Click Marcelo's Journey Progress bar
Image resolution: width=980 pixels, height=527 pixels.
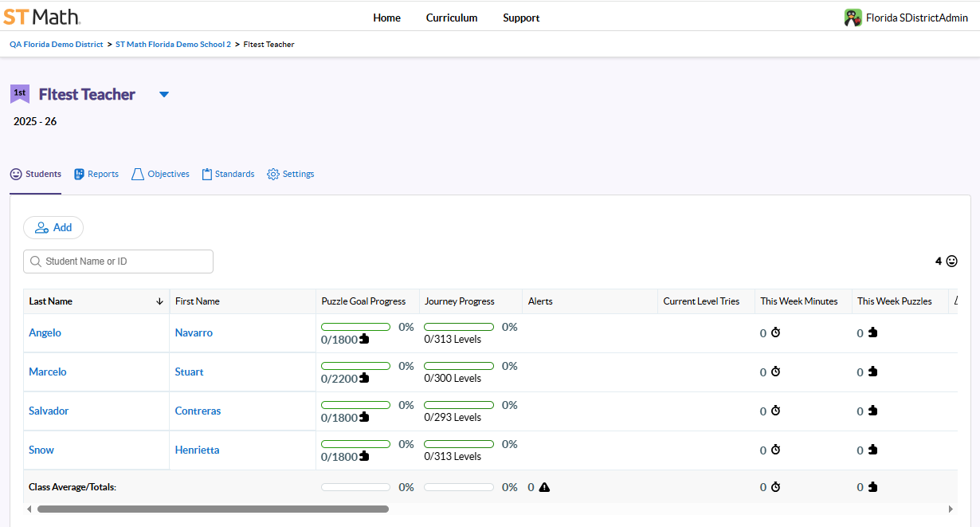[x=459, y=366]
